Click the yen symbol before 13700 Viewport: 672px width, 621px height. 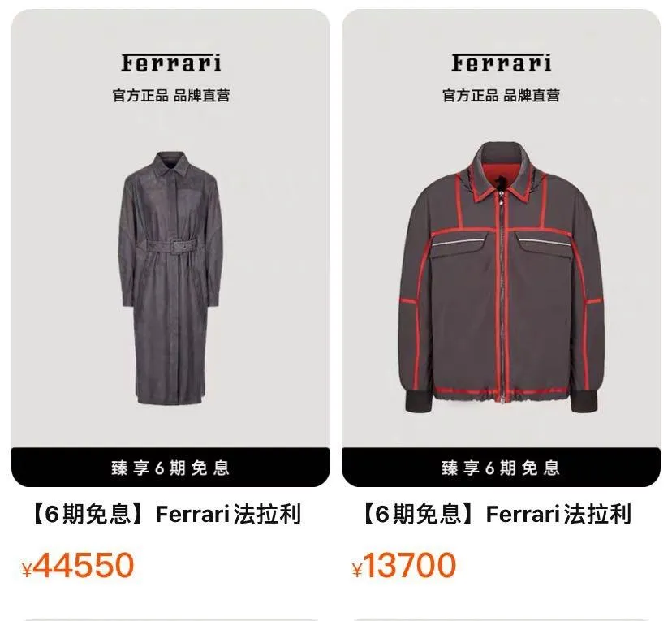click(357, 571)
